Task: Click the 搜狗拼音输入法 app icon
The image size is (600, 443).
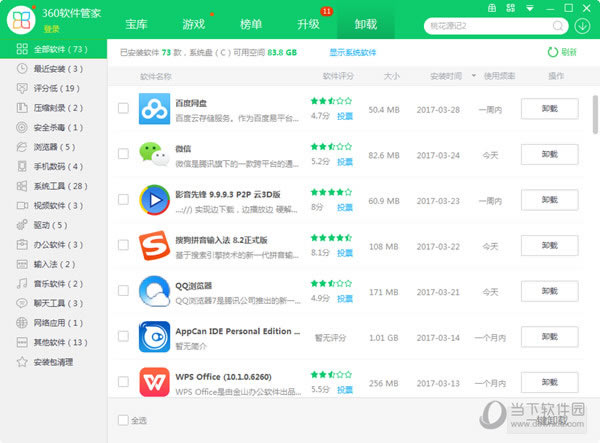Action: 154,245
